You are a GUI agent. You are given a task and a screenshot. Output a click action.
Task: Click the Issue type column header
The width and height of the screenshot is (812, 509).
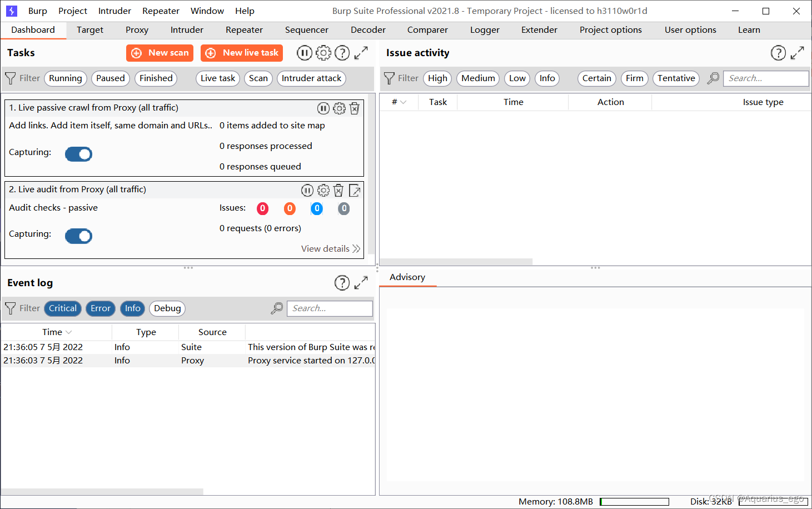point(763,102)
